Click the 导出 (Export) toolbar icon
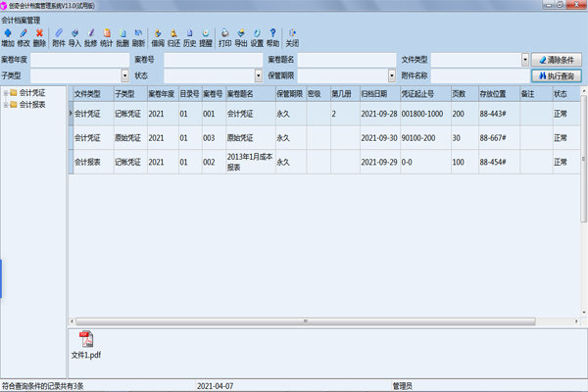Image resolution: width=588 pixels, height=392 pixels. (240, 37)
